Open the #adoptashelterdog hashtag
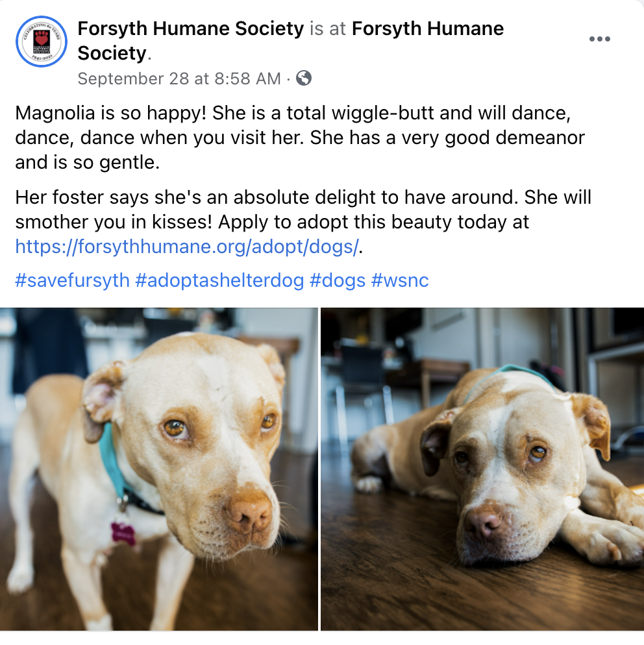 click(219, 280)
